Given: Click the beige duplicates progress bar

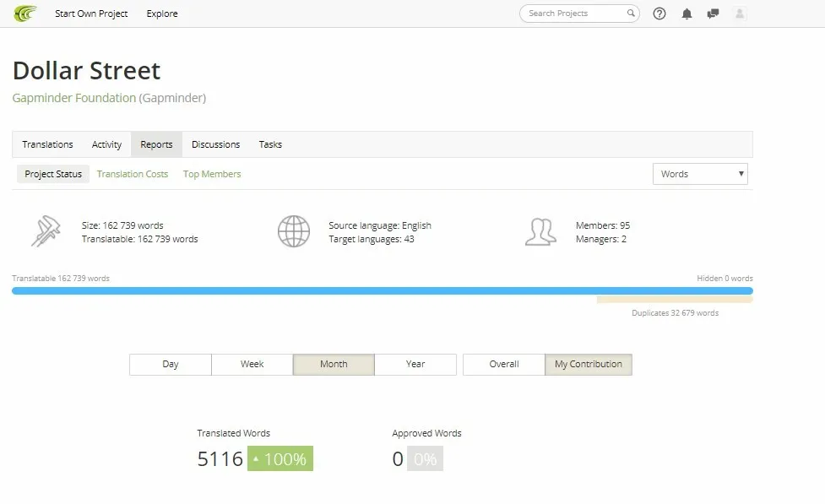Looking at the screenshot, I should coord(675,300).
